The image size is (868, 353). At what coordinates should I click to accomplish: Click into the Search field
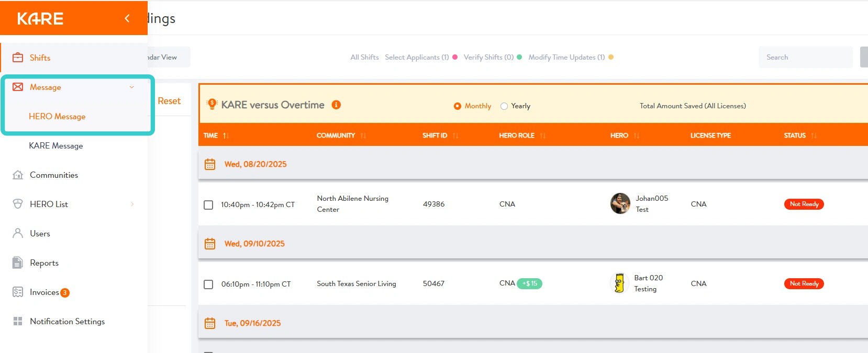click(x=805, y=57)
